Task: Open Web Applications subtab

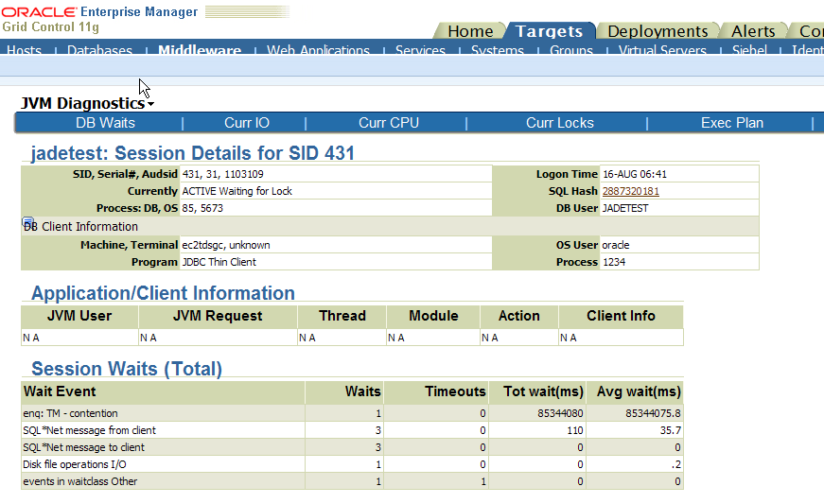Action: [x=318, y=50]
